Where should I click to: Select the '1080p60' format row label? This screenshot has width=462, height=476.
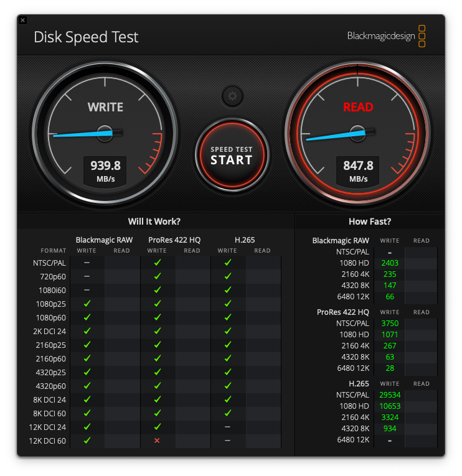50,317
